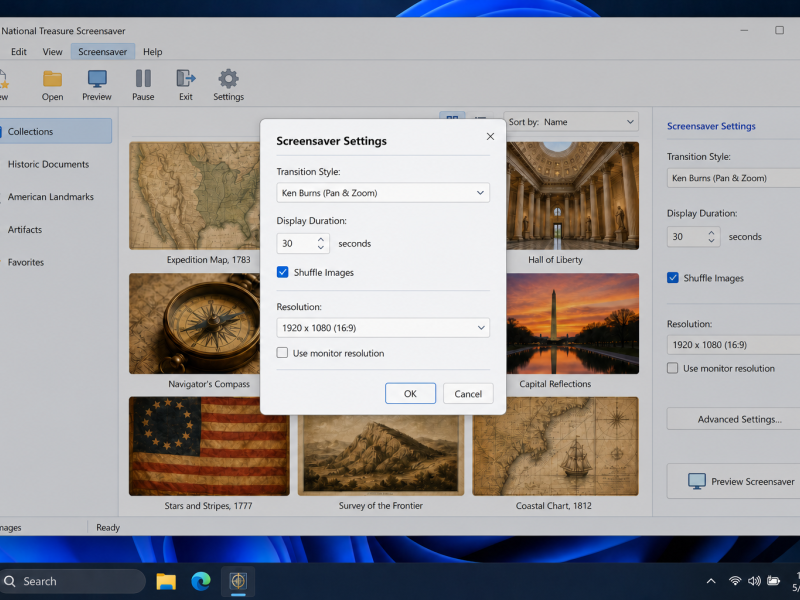This screenshot has height=600, width=800.
Task: Open the volume speaker tray icon
Action: click(754, 581)
